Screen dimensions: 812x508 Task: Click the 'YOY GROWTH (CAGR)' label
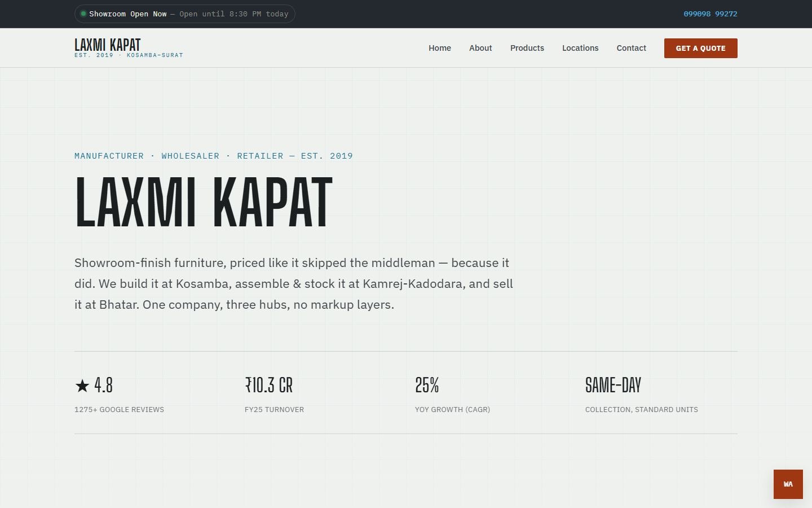point(452,410)
